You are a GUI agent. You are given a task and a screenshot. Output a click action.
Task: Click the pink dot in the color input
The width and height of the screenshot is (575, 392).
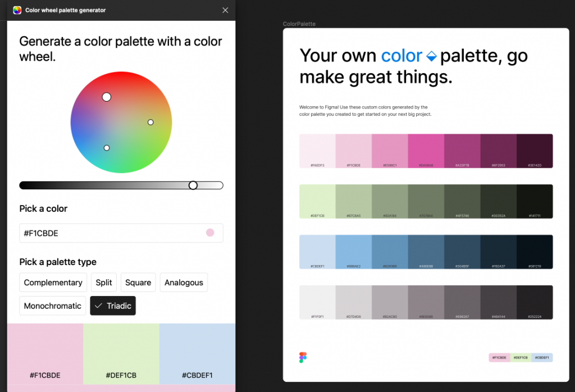point(210,233)
